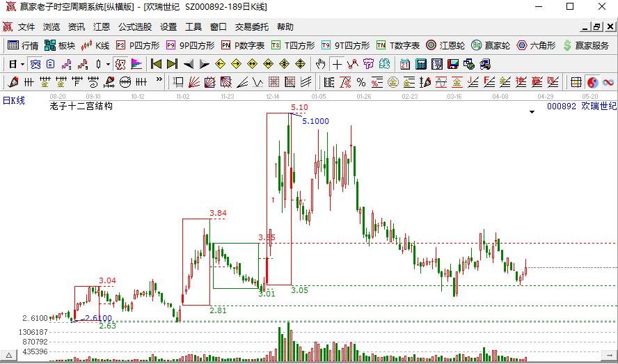
Task: Restore the inner chart window
Action: 596,27
